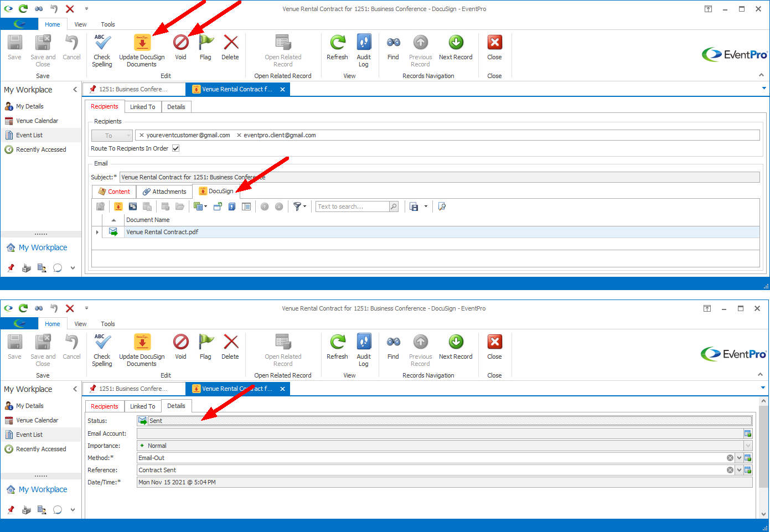Click the print preview icon in grid toolbar

442,206
